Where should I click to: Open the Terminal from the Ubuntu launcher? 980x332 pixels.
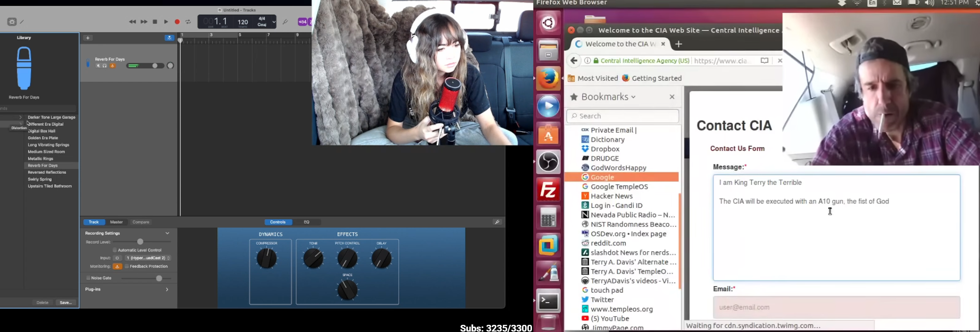(x=549, y=302)
